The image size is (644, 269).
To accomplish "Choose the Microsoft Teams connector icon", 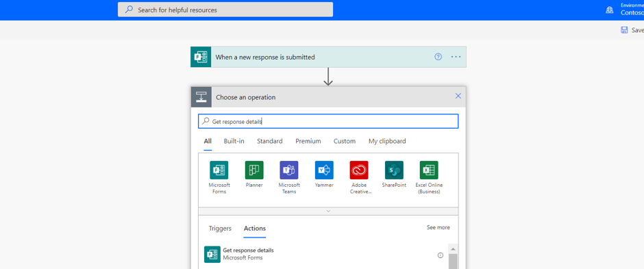I will coord(289,170).
